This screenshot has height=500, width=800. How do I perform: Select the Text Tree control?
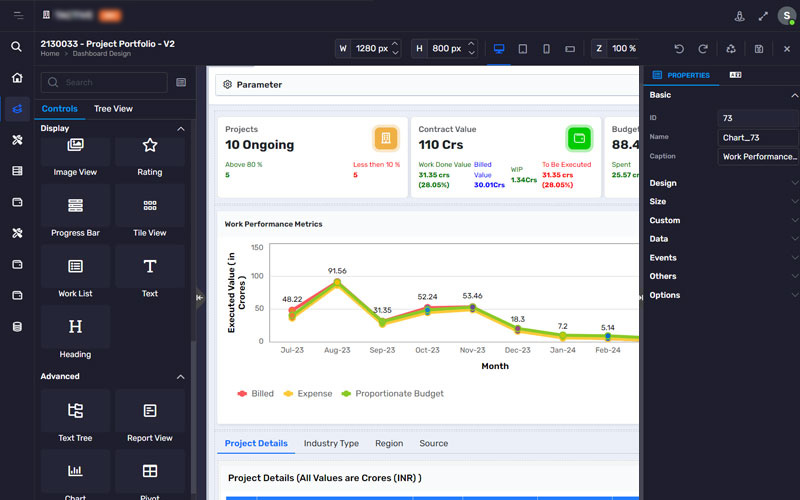(75, 416)
